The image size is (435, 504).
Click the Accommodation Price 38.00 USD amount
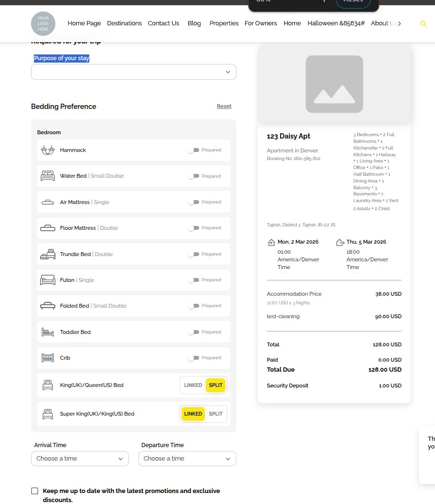click(x=388, y=294)
